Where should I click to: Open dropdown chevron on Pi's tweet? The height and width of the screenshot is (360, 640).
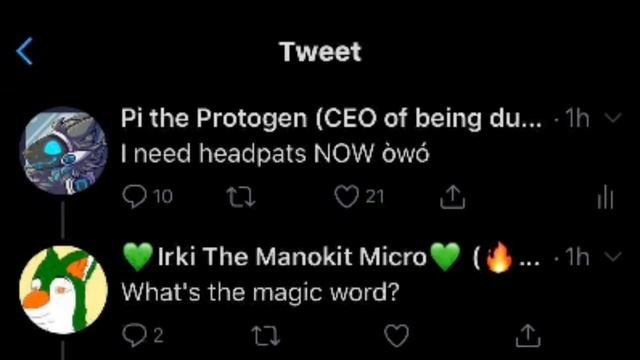tap(613, 118)
